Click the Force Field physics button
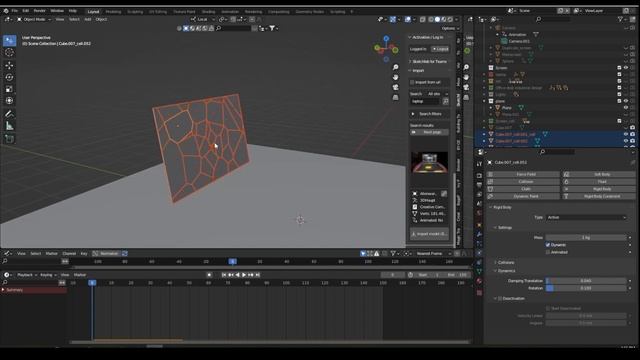 [x=523, y=174]
